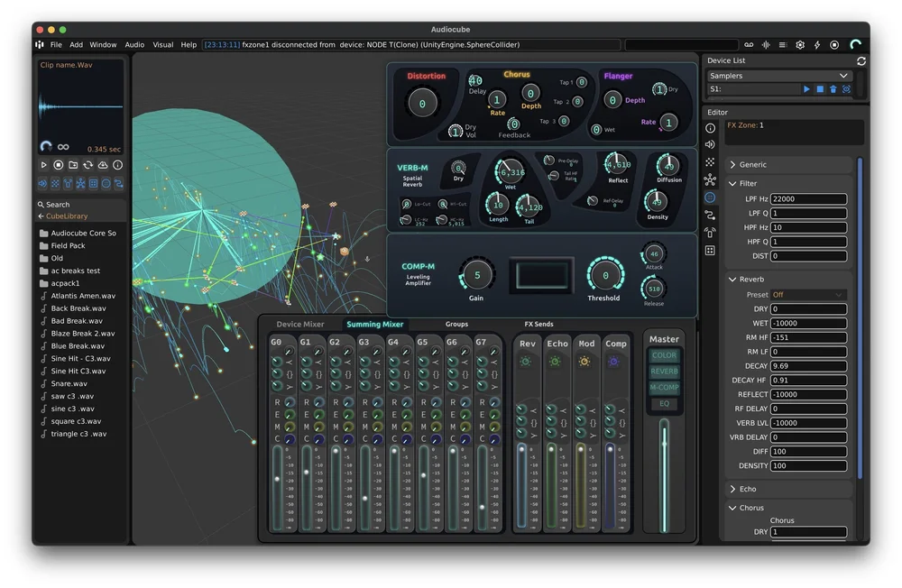The image size is (902, 588).
Task: Click the blue dot-grid device icon
Action: pyautogui.click(x=55, y=184)
